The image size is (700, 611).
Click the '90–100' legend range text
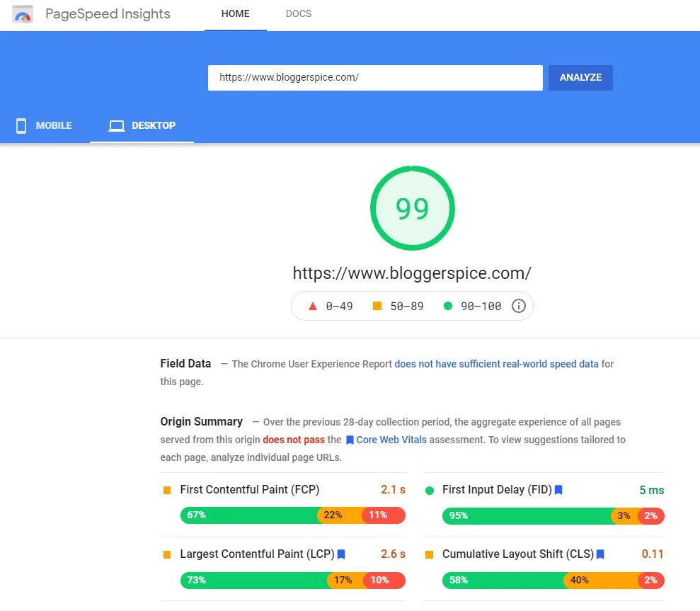click(x=481, y=307)
